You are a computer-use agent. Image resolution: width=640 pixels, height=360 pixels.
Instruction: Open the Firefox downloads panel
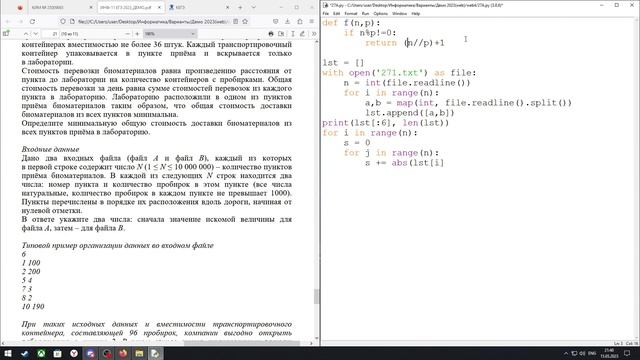coord(287,21)
